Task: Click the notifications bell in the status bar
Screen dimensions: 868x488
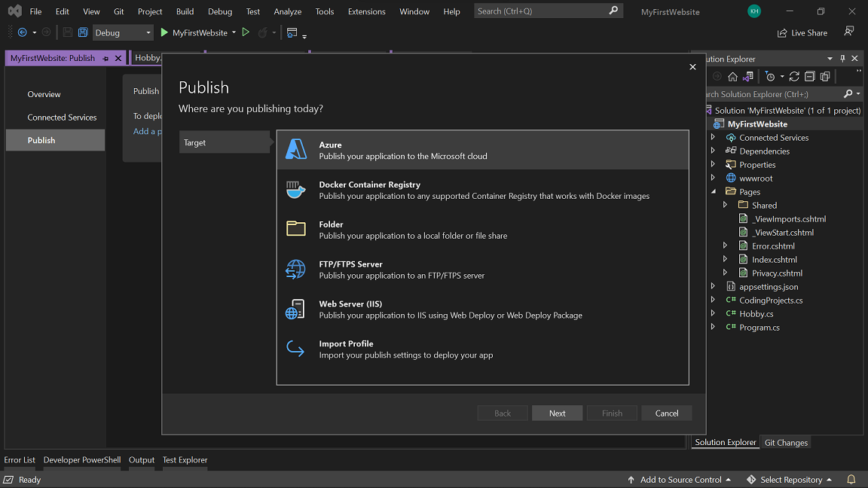Action: pyautogui.click(x=851, y=479)
